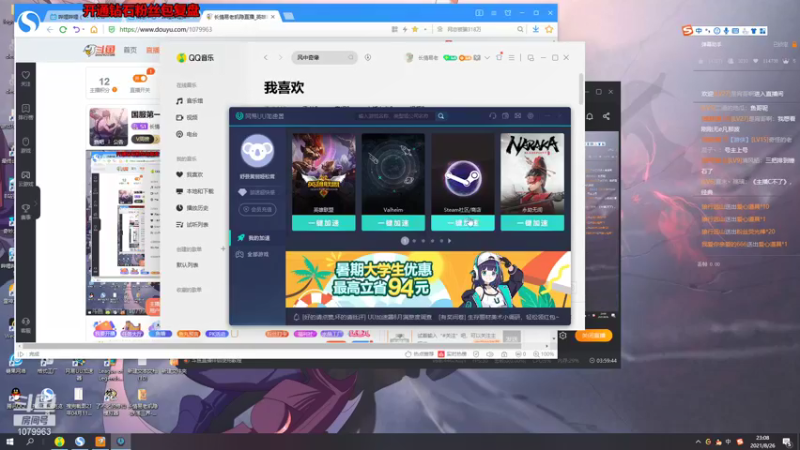Open Music Hall in QQ Music sidebar
This screenshot has width=800, height=450.
[190, 101]
